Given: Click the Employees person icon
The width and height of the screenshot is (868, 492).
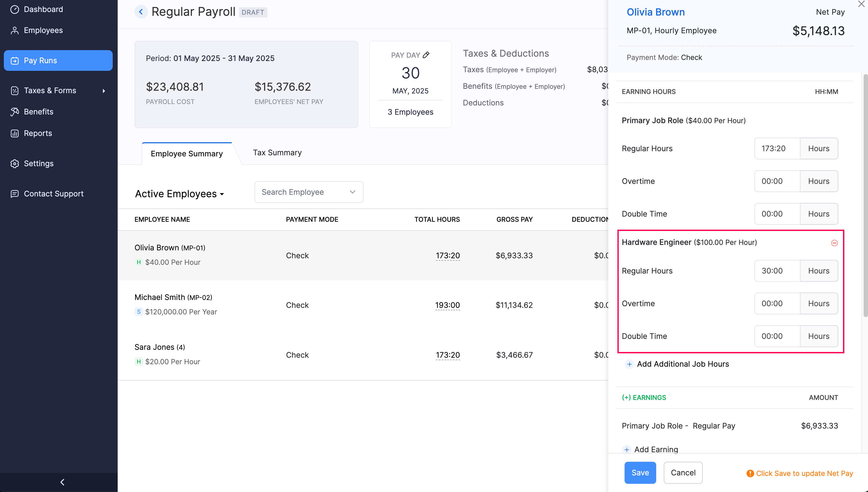Looking at the screenshot, I should point(14,31).
